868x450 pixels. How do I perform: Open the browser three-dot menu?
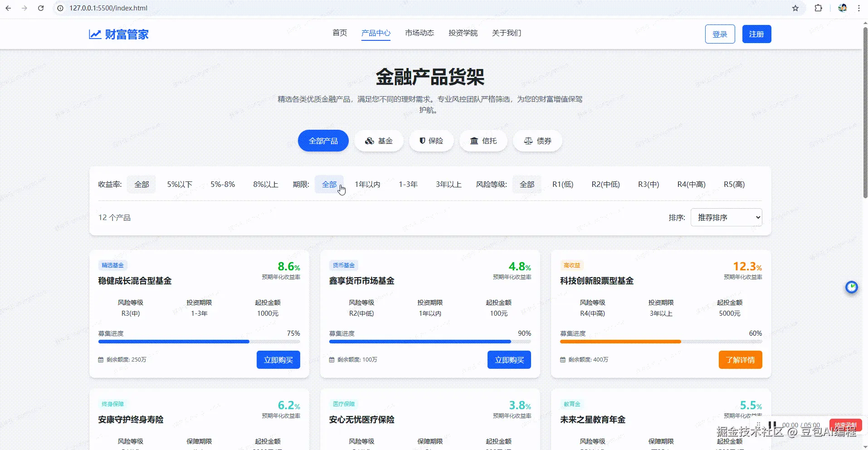pyautogui.click(x=859, y=8)
